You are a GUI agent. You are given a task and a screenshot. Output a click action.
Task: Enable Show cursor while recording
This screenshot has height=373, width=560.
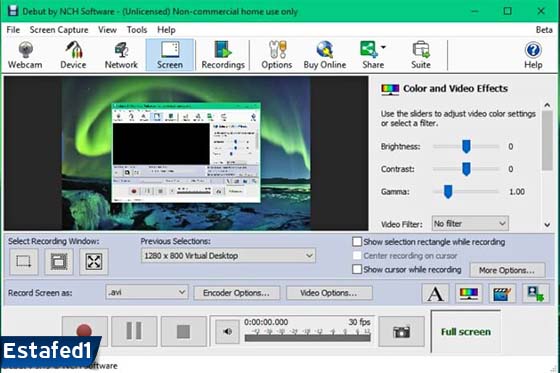click(x=357, y=269)
